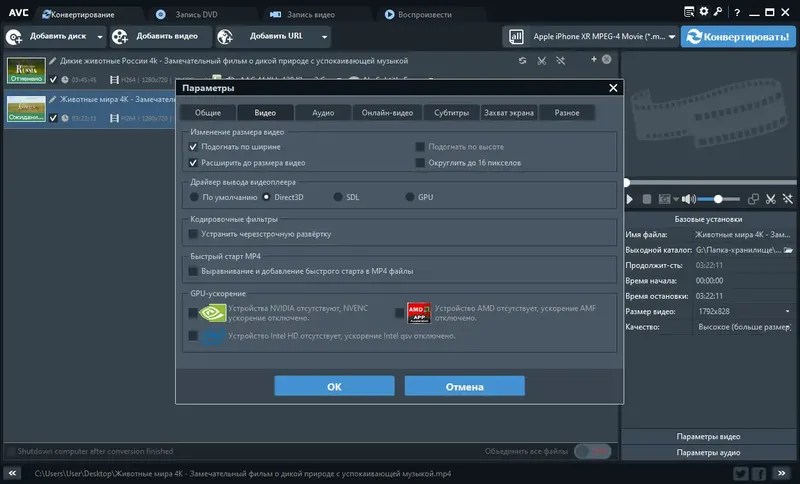Image resolution: width=800 pixels, height=484 pixels.
Task: Switch to Онлайн-видео tab
Action: pyautogui.click(x=387, y=113)
